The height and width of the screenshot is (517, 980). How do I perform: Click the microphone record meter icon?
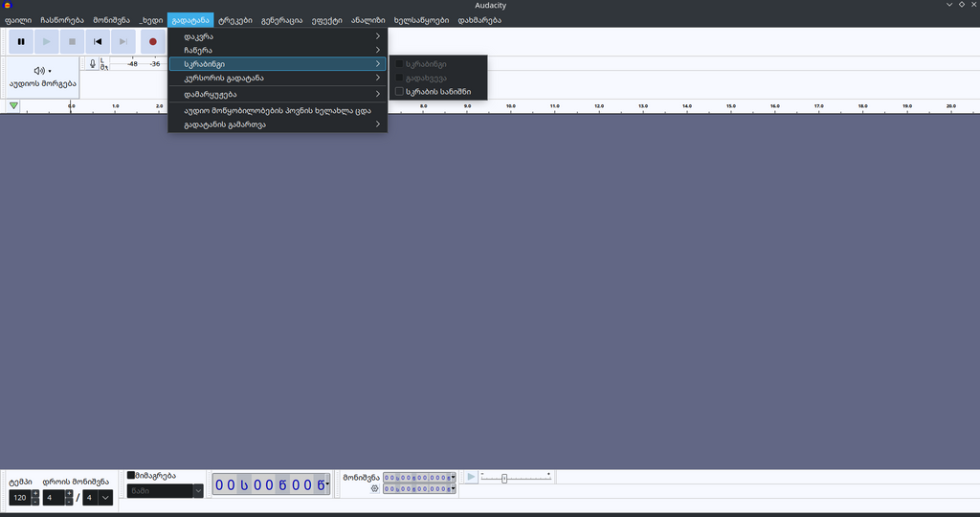93,64
